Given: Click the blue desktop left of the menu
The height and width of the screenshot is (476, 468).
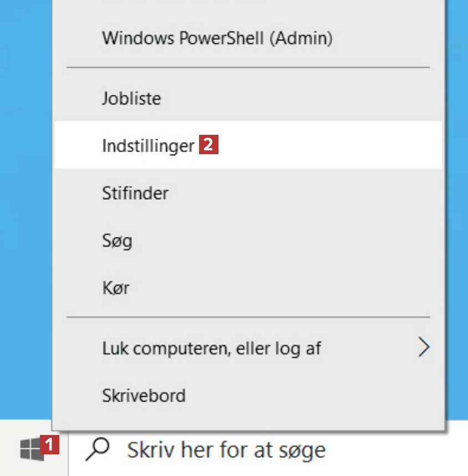Looking at the screenshot, I should point(25,222).
